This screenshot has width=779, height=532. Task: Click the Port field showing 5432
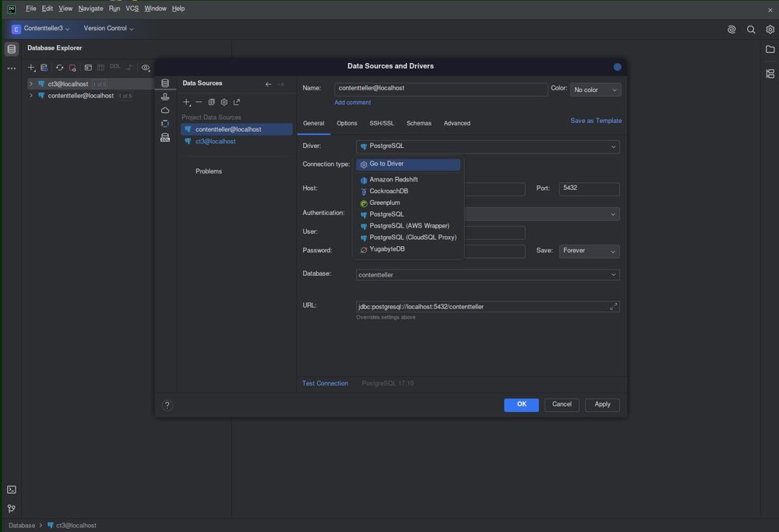[x=589, y=188]
